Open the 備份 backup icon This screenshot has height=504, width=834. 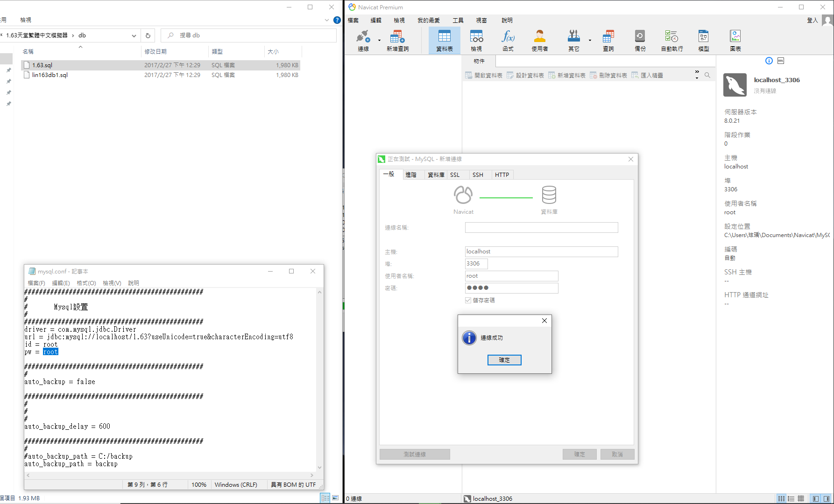click(x=640, y=41)
